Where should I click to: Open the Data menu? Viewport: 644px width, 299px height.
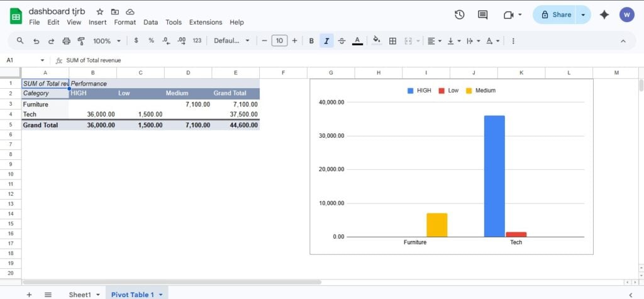(151, 22)
